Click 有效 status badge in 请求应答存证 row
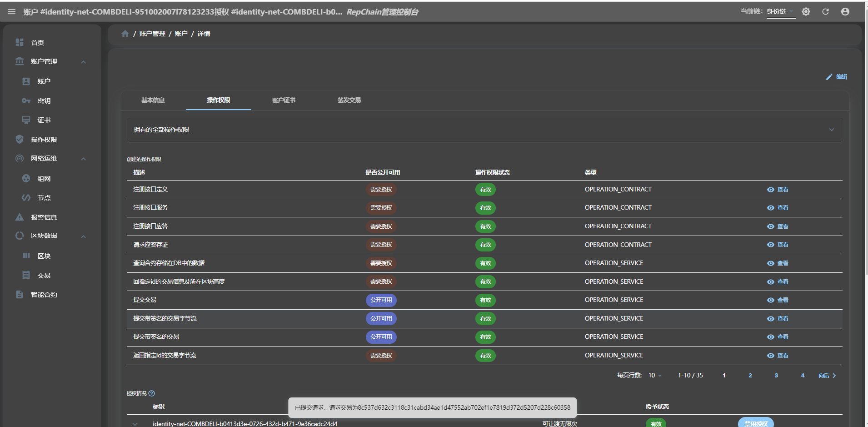The width and height of the screenshot is (868, 427). coord(485,245)
